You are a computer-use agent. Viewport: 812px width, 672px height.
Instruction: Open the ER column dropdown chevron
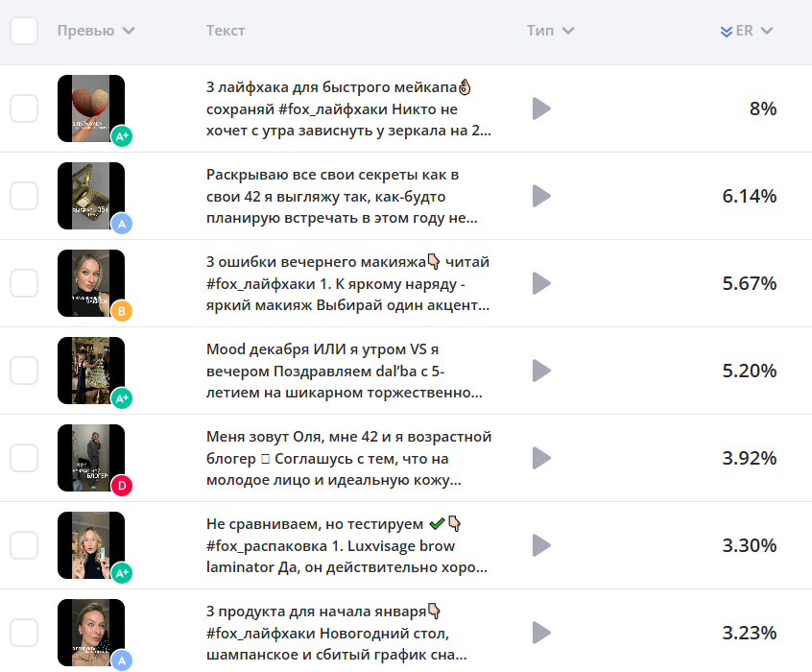tap(767, 31)
